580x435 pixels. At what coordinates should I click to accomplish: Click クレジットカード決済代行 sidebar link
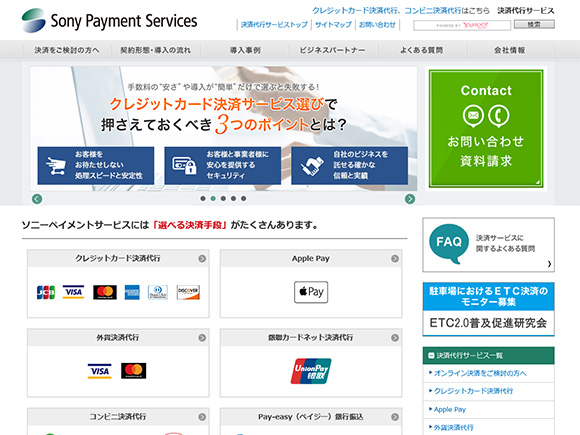(473, 391)
